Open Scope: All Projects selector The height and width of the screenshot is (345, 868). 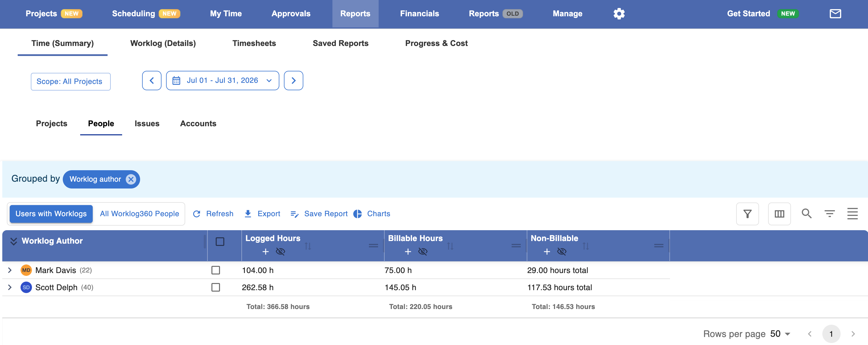pos(70,82)
